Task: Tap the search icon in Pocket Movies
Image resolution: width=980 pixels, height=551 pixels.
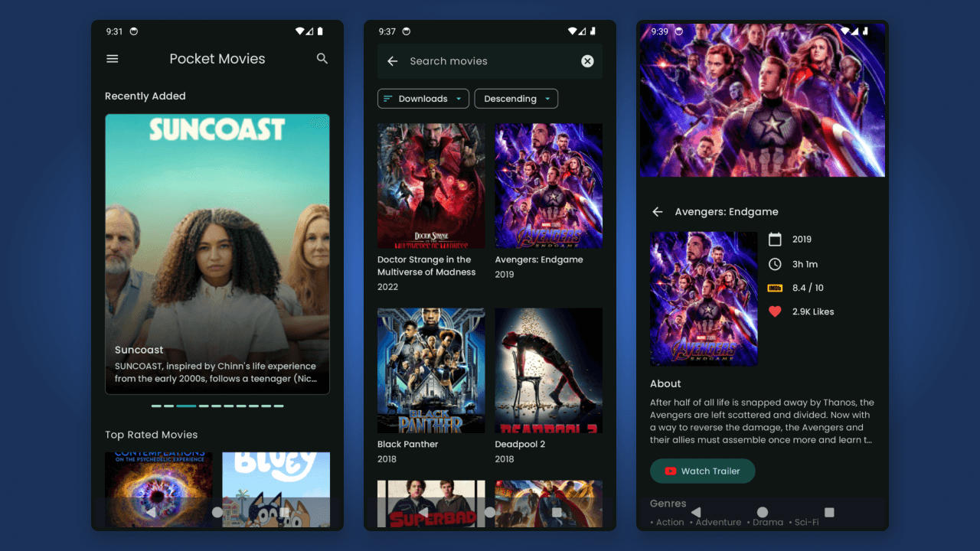Action: [x=322, y=58]
